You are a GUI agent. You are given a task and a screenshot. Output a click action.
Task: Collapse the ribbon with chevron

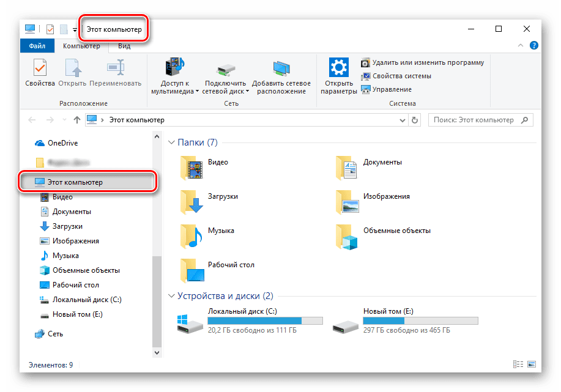521,45
